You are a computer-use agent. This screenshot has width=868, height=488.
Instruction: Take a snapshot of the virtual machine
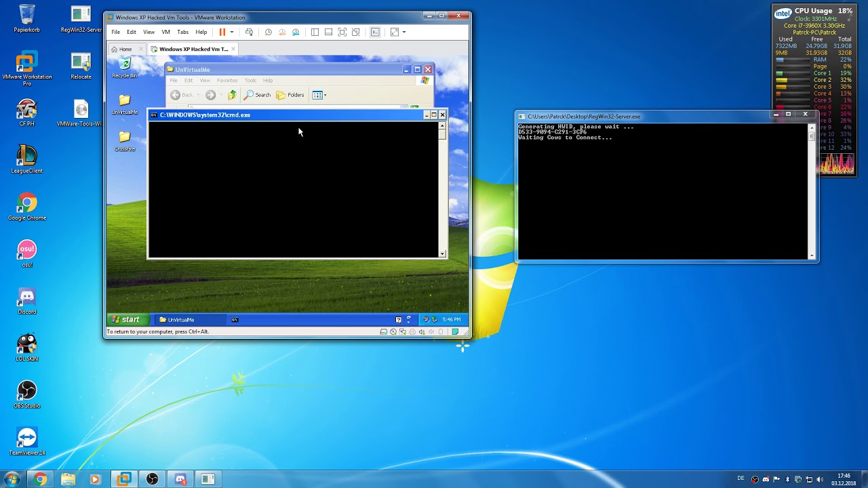pyautogui.click(x=269, y=32)
